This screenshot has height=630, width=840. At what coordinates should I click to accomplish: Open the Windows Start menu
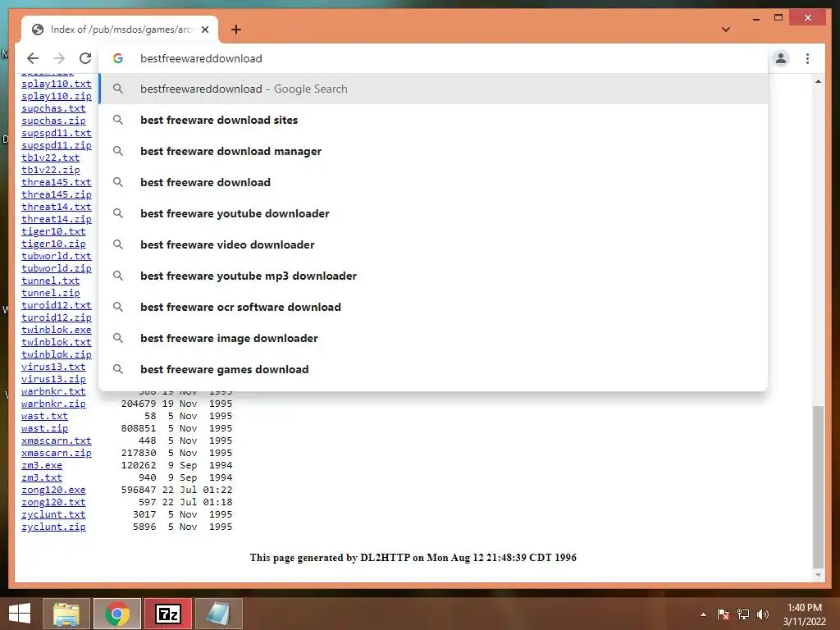coord(20,614)
